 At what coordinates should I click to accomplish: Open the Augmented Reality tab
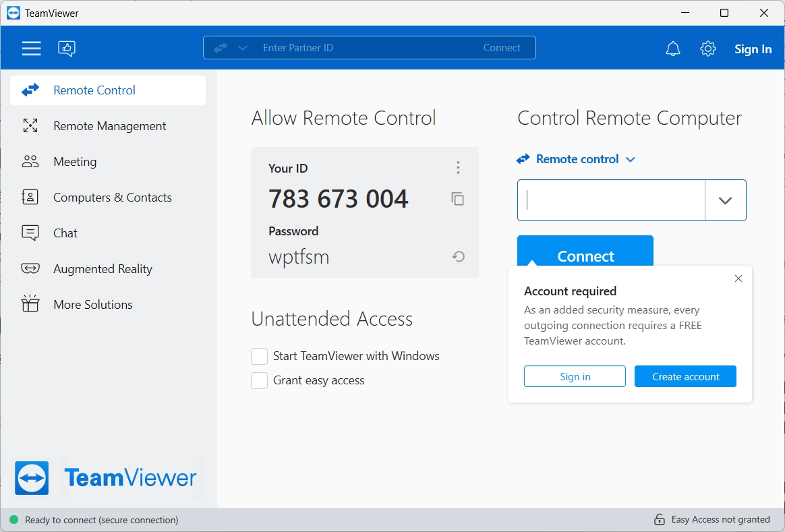108,269
